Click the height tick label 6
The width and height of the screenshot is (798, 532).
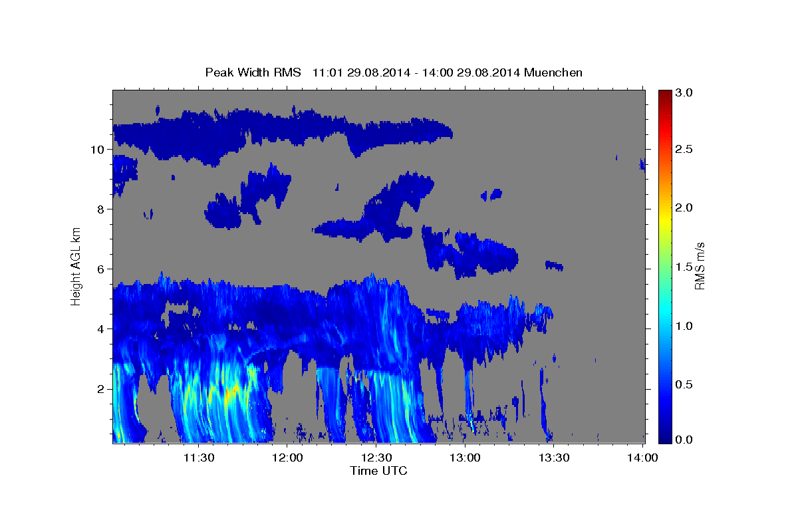coord(102,269)
